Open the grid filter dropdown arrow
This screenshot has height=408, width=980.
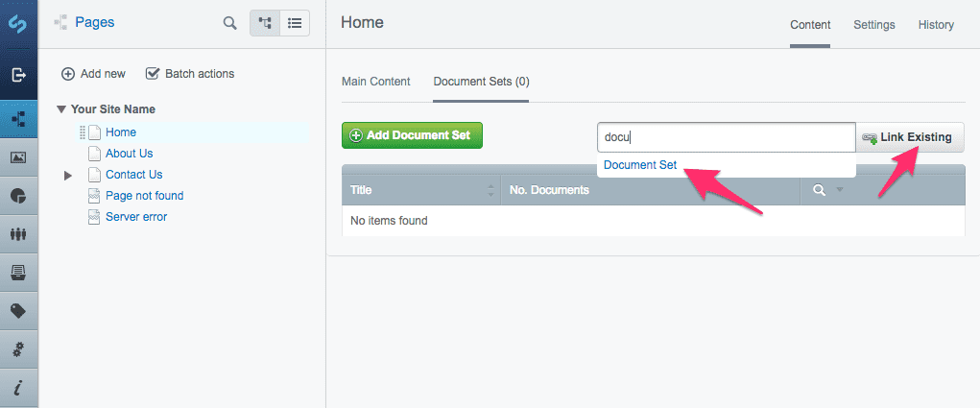click(840, 190)
